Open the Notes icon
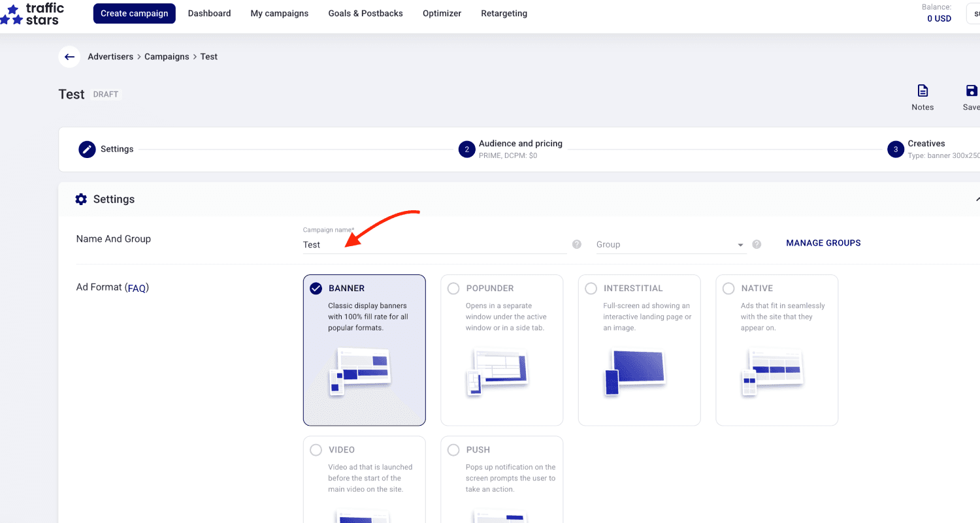Image resolution: width=980 pixels, height=523 pixels. click(x=923, y=91)
